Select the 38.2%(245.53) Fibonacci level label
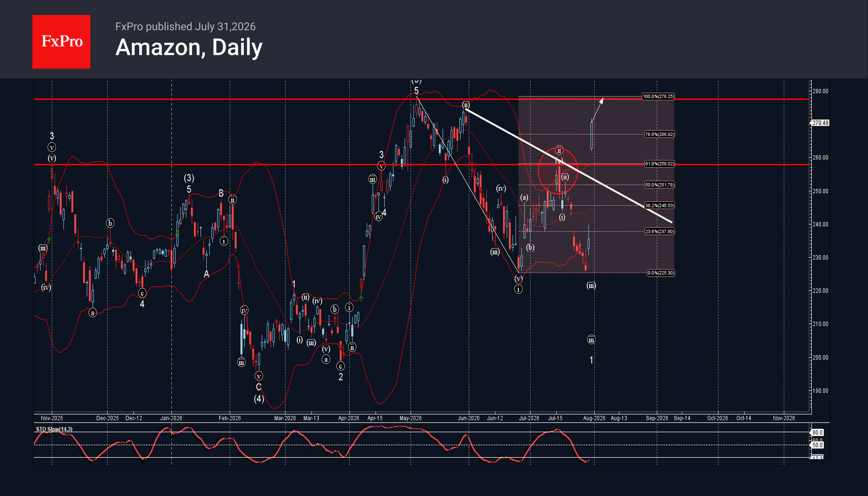Image resolution: width=868 pixels, height=496 pixels. 659,206
